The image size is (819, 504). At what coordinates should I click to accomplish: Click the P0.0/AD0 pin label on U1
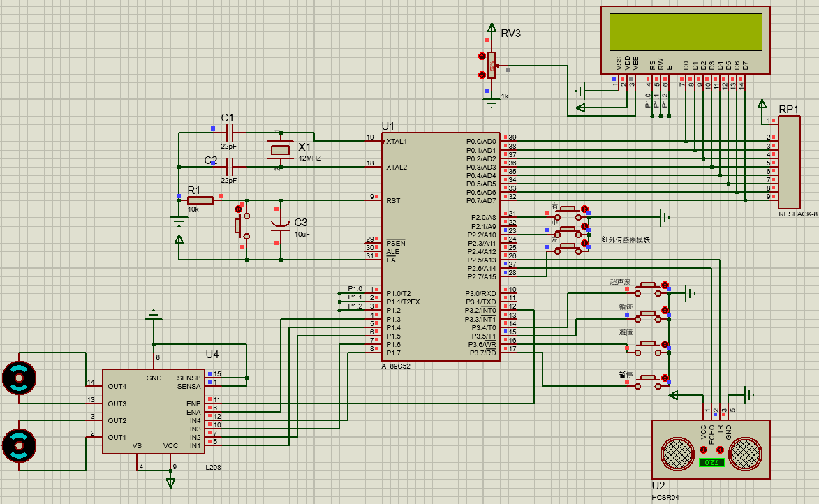click(x=481, y=142)
